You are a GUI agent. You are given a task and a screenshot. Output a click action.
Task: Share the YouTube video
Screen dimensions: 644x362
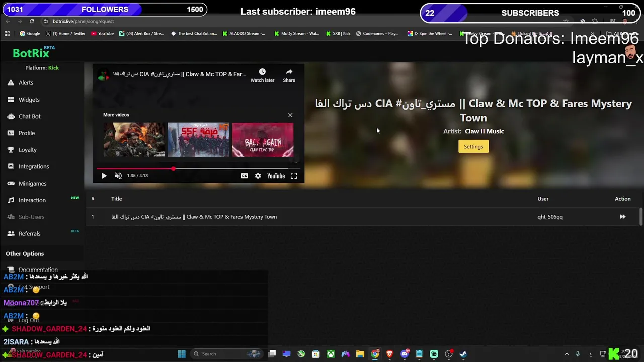(289, 75)
